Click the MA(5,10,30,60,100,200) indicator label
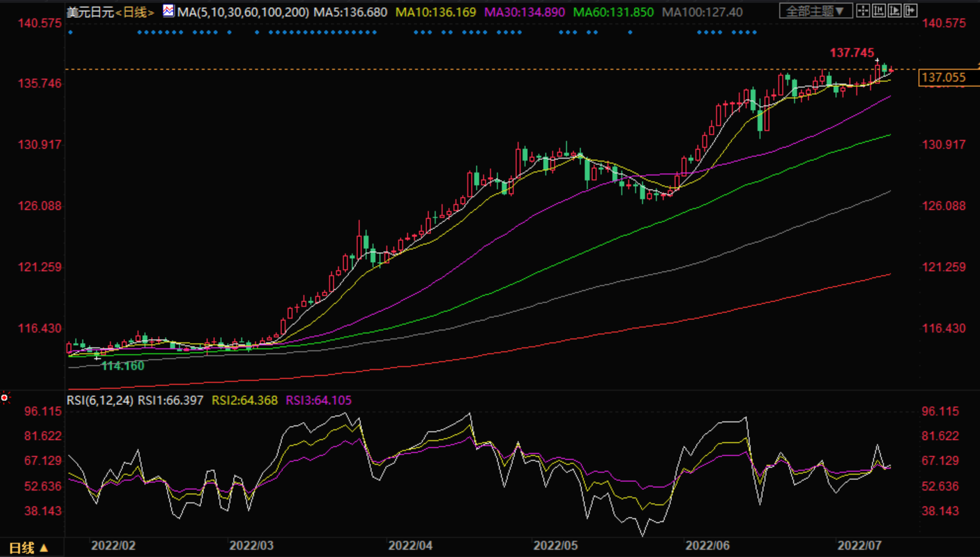The width and height of the screenshot is (980, 557). [x=243, y=13]
